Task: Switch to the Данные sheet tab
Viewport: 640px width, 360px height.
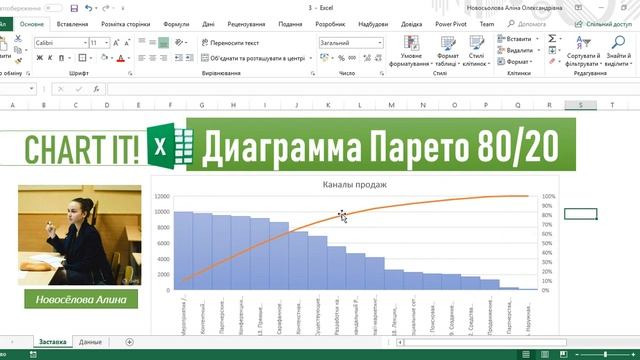Action: [90, 342]
